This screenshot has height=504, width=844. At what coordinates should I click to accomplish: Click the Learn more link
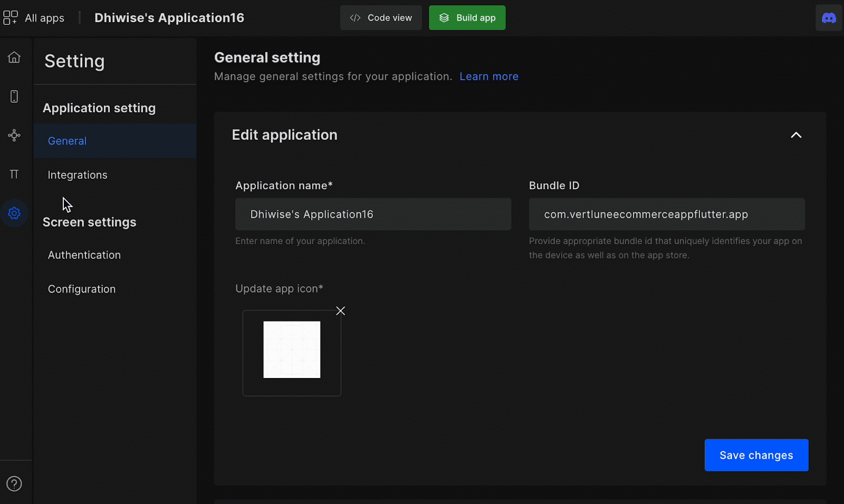click(x=488, y=76)
